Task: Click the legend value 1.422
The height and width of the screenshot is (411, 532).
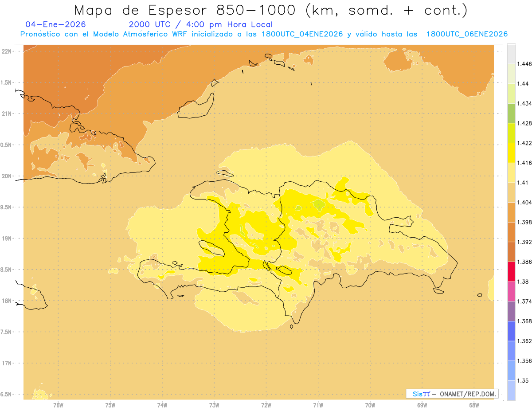Action: (x=524, y=143)
